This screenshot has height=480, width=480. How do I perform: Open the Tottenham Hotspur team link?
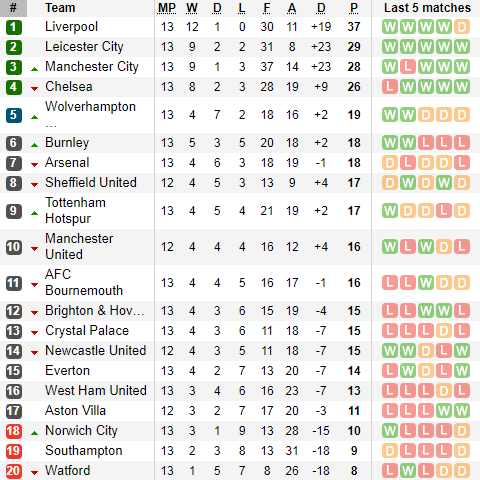coord(75,211)
